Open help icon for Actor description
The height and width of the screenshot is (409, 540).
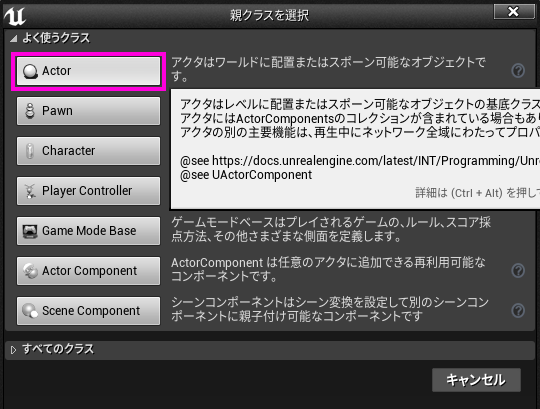pos(518,71)
